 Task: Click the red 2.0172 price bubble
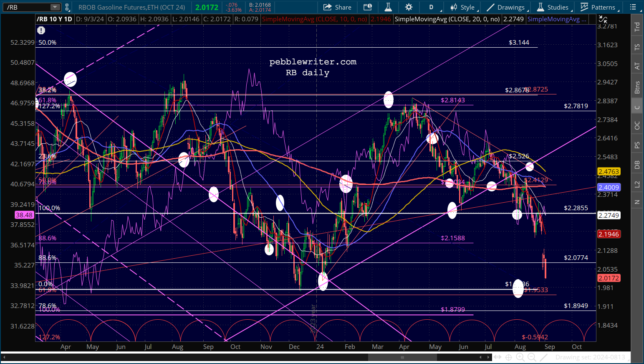[609, 278]
